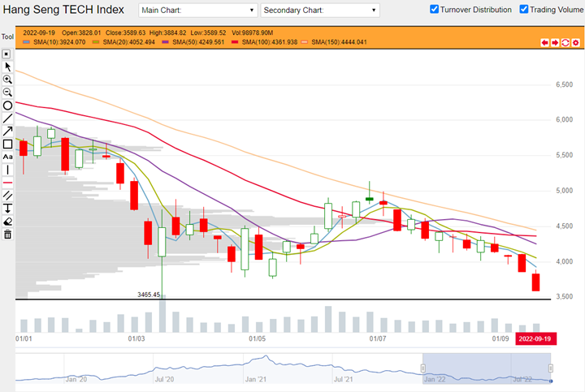This screenshot has height=392, width=585.
Task: Open the Secondary Chart dropdown
Action: coord(320,10)
